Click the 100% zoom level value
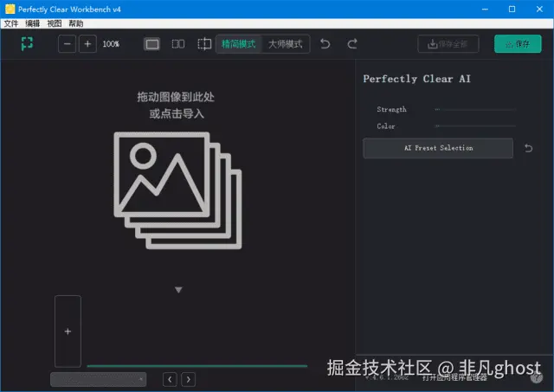 [111, 44]
